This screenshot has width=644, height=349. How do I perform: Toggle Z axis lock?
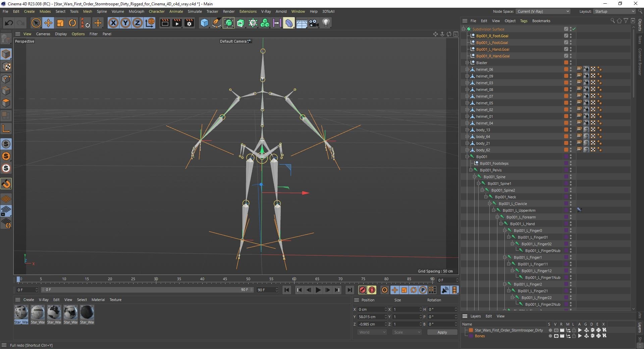138,23
